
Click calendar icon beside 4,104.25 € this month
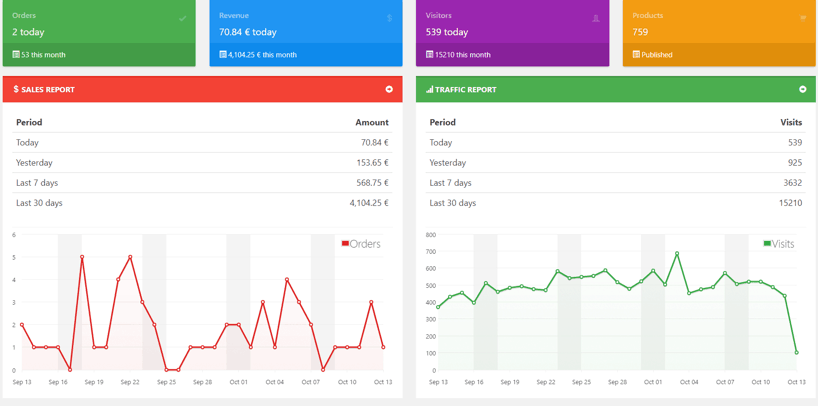[223, 55]
